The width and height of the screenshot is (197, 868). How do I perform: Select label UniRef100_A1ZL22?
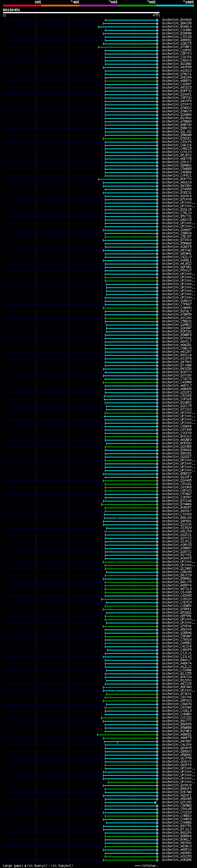click(177, 667)
